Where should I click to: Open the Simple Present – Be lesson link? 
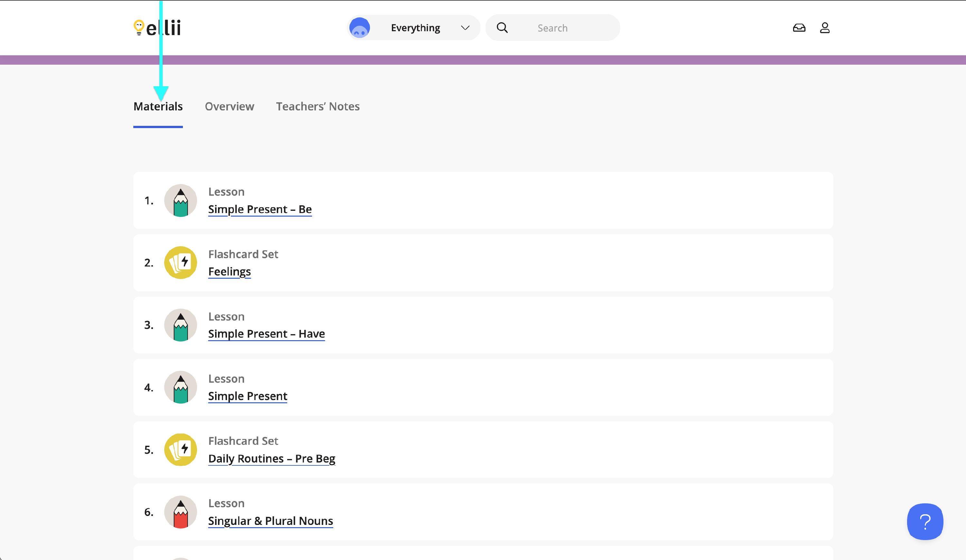coord(260,210)
